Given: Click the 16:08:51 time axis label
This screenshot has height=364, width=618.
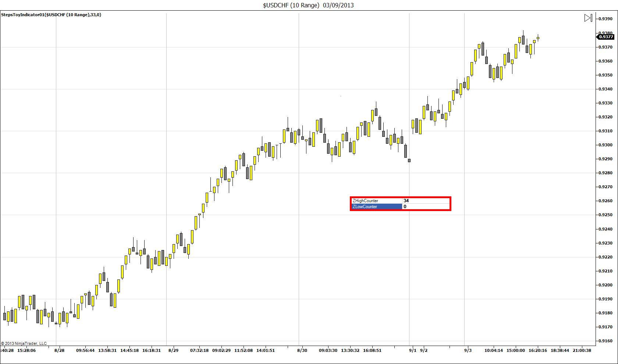Looking at the screenshot, I should [x=372, y=350].
